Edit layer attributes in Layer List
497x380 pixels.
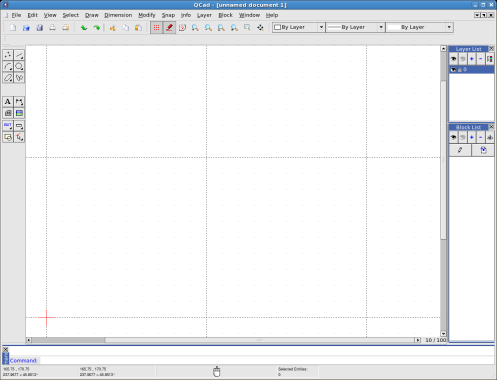click(490, 59)
